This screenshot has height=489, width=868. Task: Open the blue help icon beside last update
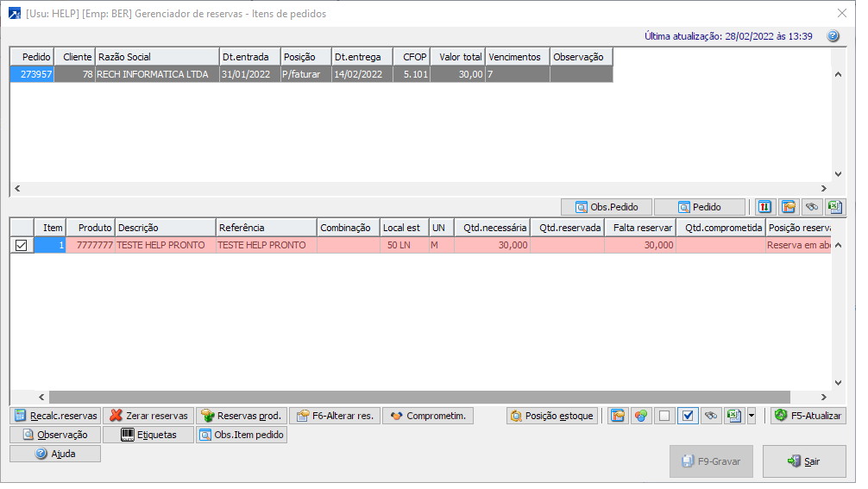tap(833, 36)
